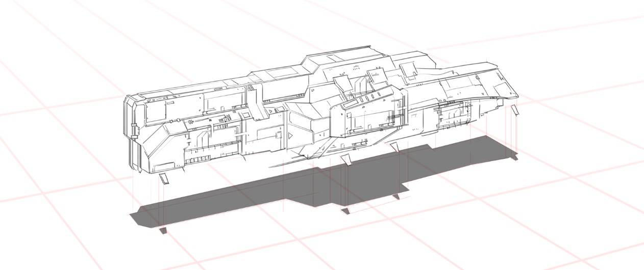This screenshot has height=270, width=644.
Task: Click the landing foot at ship's far right rear
Action: [x=515, y=109]
